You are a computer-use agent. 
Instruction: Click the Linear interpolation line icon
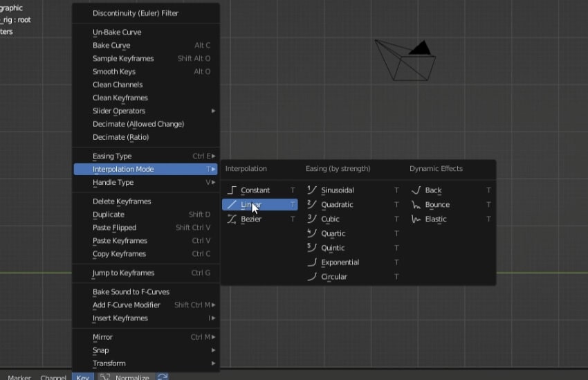click(x=232, y=204)
